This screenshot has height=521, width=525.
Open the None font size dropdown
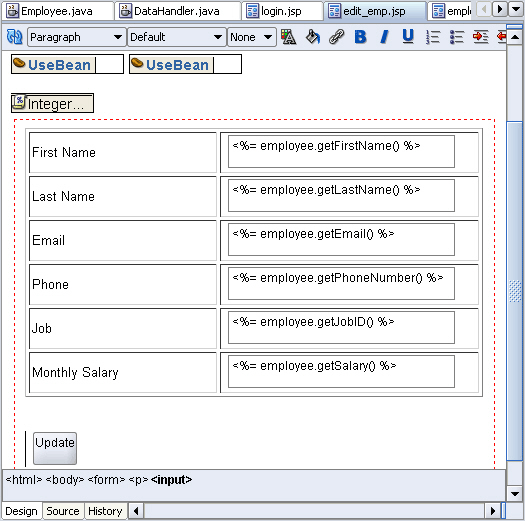tap(252, 37)
